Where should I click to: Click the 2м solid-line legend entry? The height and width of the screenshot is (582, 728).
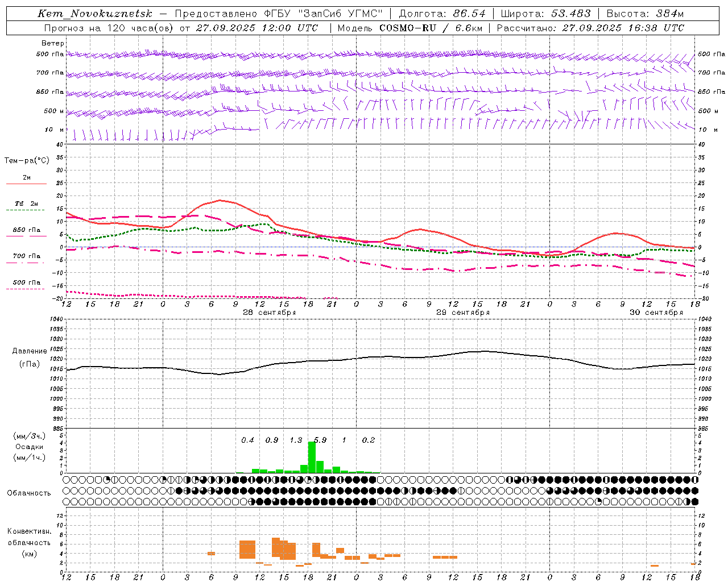(27, 178)
